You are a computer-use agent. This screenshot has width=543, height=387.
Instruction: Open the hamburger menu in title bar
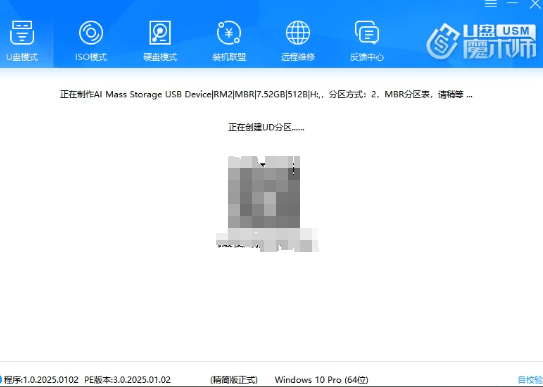pos(491,4)
